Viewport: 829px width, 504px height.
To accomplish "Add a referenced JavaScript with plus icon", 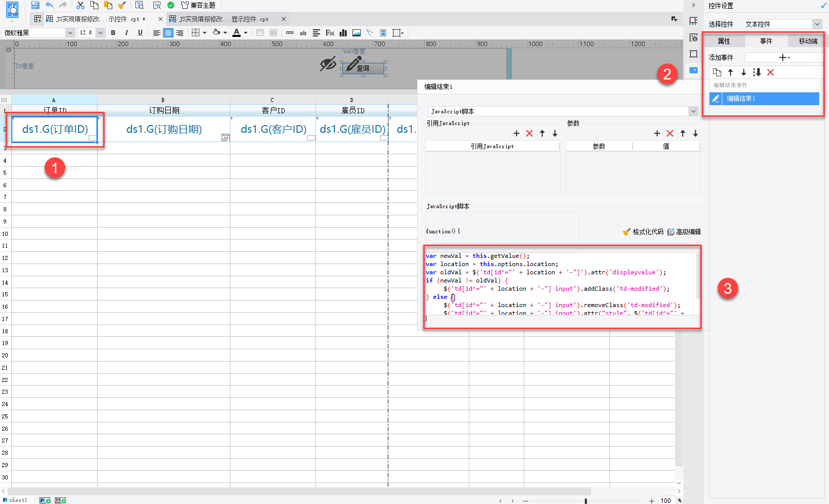I will pyautogui.click(x=517, y=133).
